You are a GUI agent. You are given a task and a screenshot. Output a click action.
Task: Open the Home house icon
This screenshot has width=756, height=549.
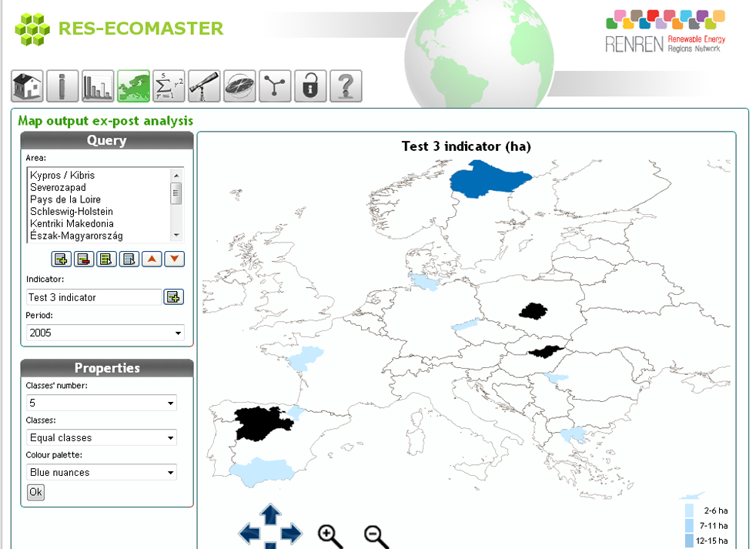[x=28, y=86]
